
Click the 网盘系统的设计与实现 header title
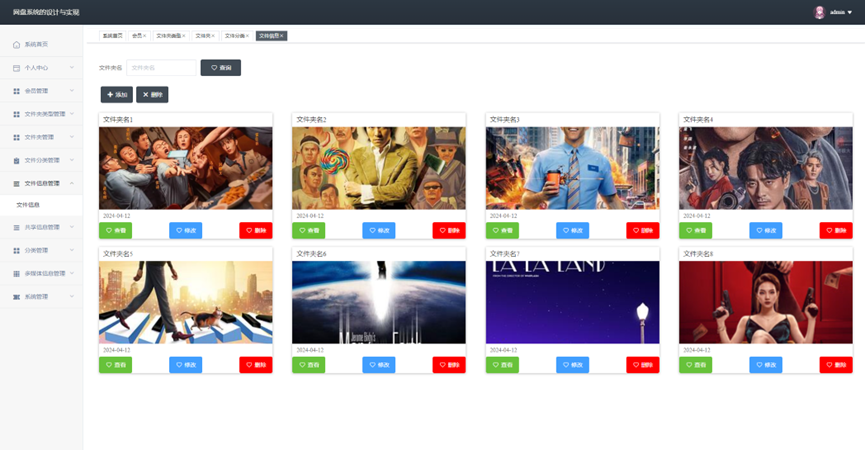pyautogui.click(x=46, y=12)
